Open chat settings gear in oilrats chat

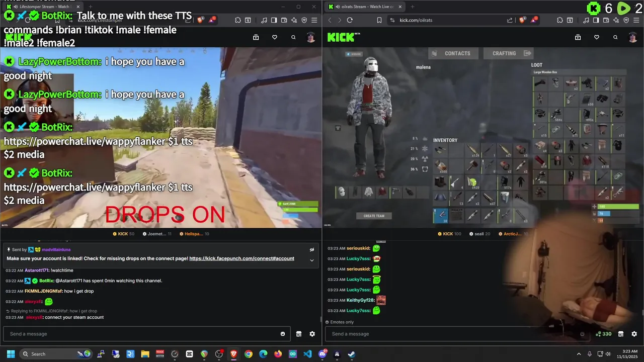point(634,334)
